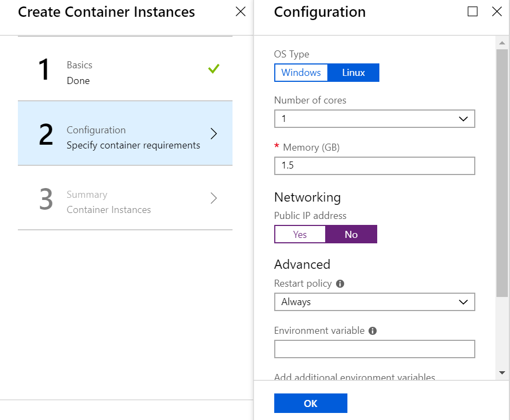This screenshot has height=420, width=510.
Task: Click the Environment variable info icon
Action: pos(373,331)
